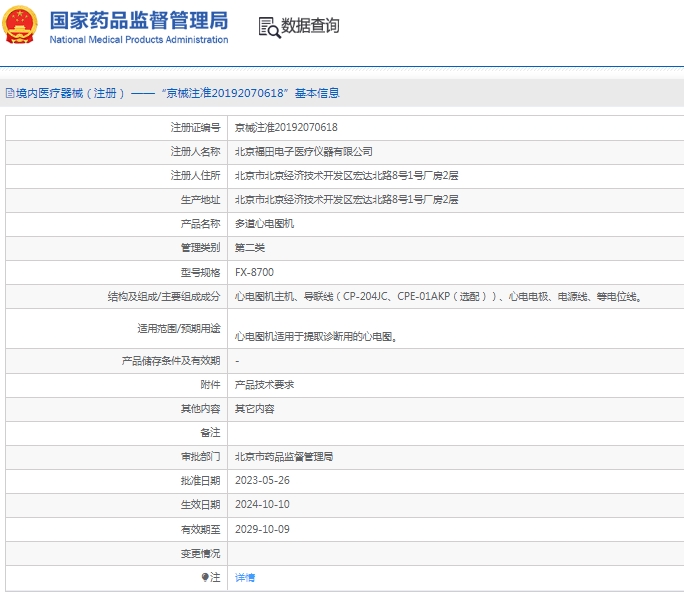Click the 结构及组成/主要组成成分 label

[x=164, y=297]
